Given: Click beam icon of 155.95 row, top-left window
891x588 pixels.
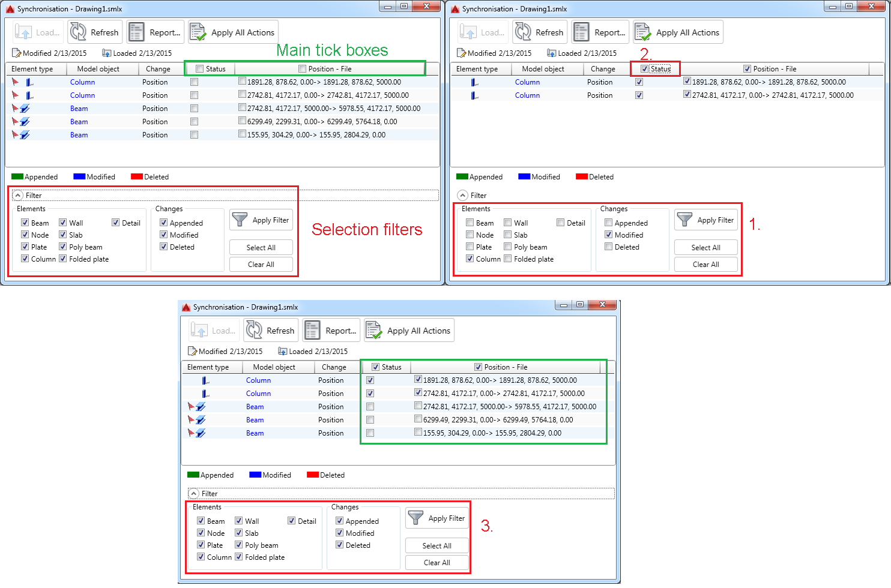Looking at the screenshot, I should (x=25, y=135).
